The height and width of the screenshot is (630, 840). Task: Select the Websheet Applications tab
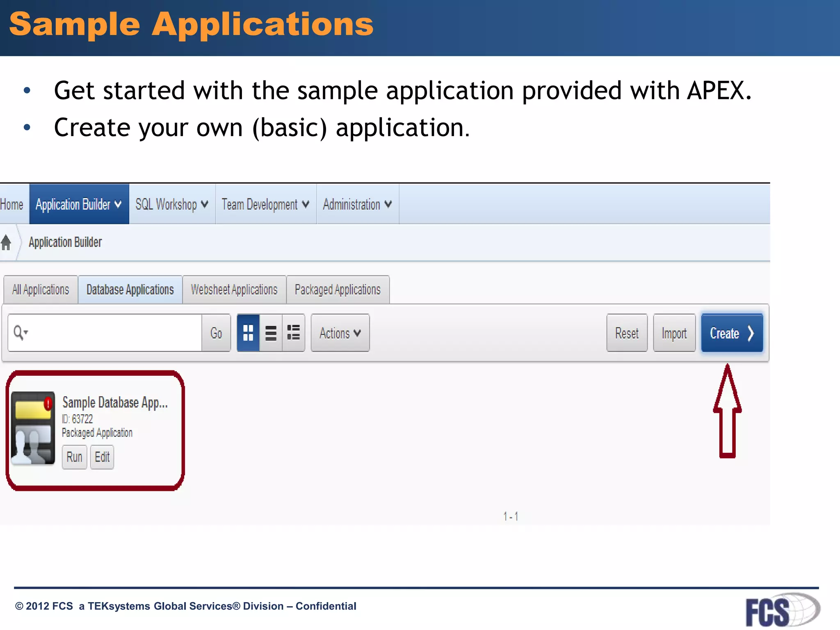(x=234, y=290)
